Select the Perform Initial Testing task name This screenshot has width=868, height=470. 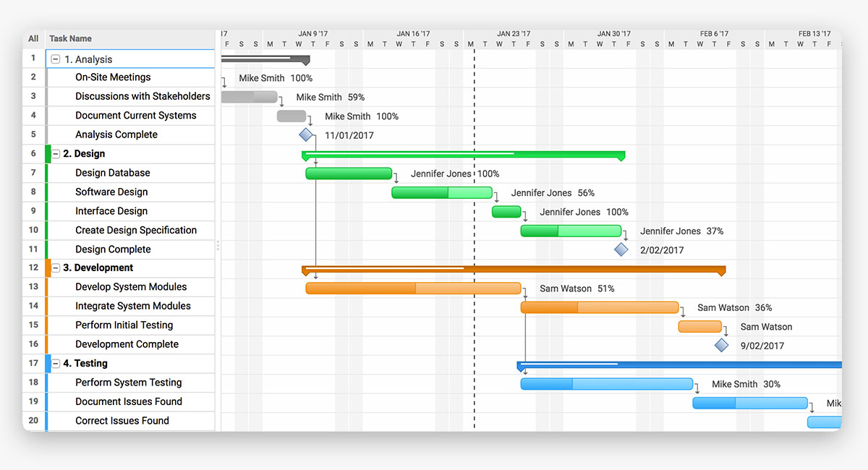pos(124,325)
